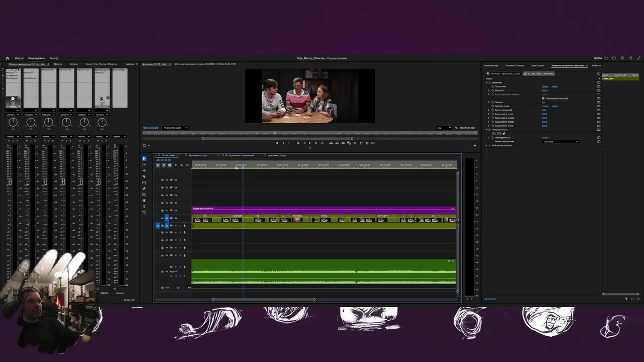Solo audio track A2
The height and width of the screenshot is (362, 644).
[180, 233]
